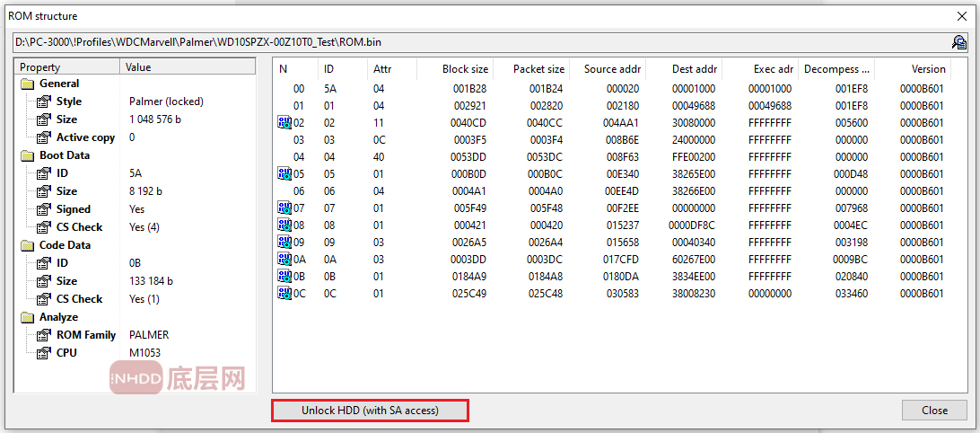Screen dimensions: 980x433
Task: Click module icon on row 05
Action: [284, 174]
